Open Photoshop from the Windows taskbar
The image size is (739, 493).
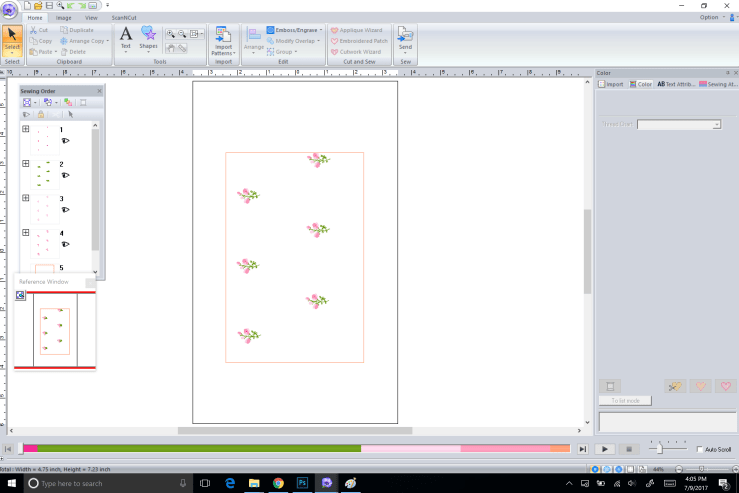click(x=301, y=483)
